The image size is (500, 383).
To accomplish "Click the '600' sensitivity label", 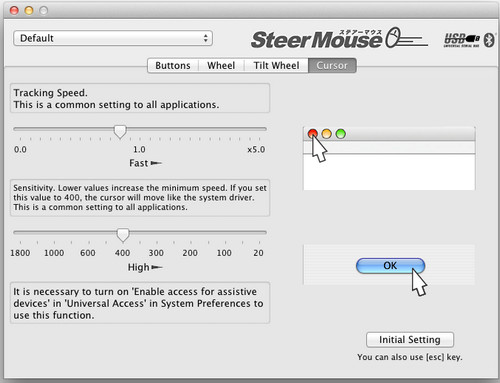I will (88, 253).
